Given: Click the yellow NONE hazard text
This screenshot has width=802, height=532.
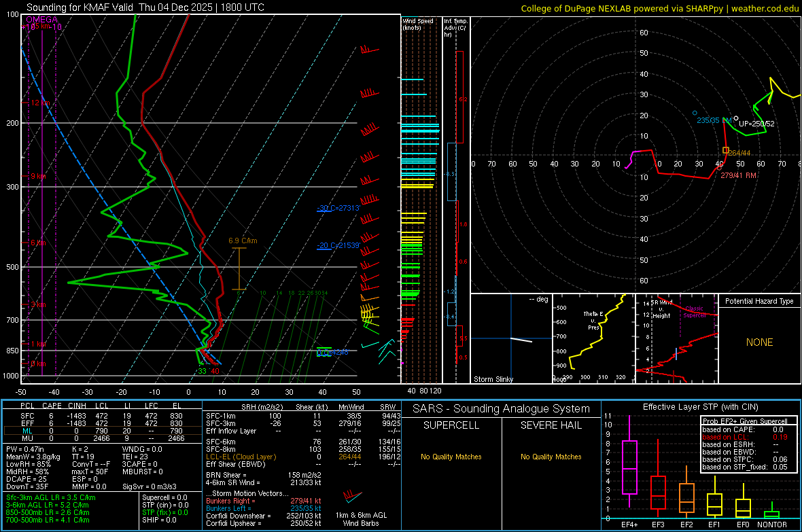Looking at the screenshot, I should [x=759, y=342].
